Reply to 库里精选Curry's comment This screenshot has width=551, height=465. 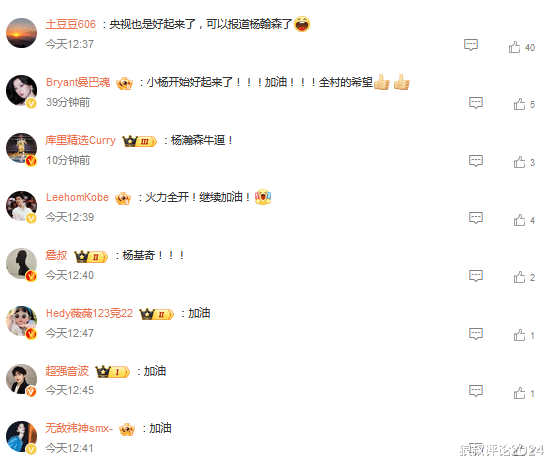coord(476,161)
